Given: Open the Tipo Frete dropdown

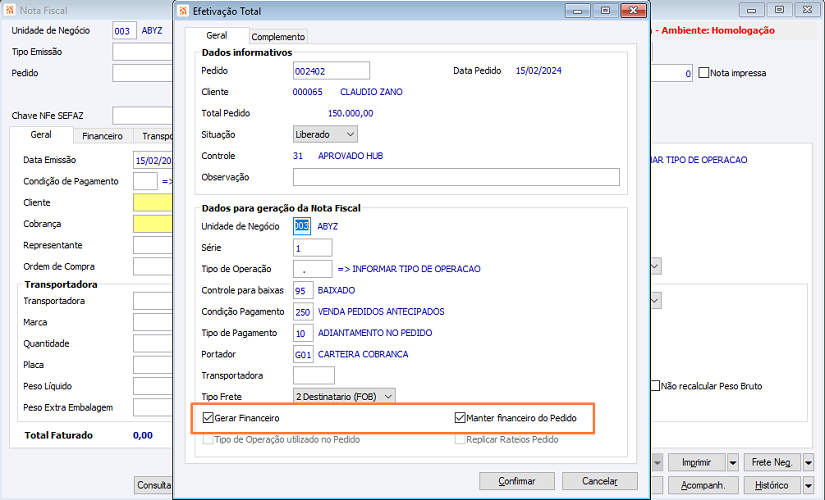Looking at the screenshot, I should click(x=344, y=396).
